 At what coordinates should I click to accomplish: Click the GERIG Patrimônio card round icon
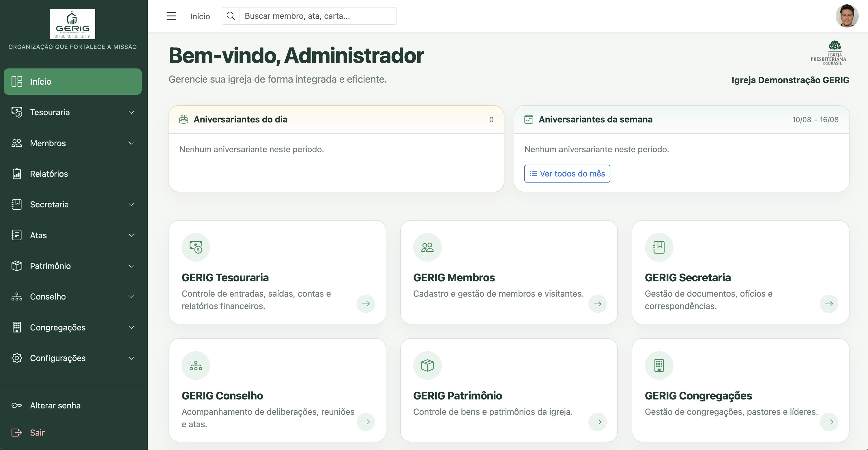[x=427, y=365]
